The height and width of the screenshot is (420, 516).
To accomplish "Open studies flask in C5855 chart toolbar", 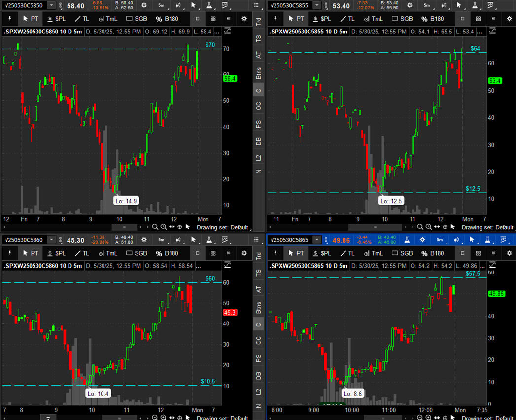I will 475,5.
